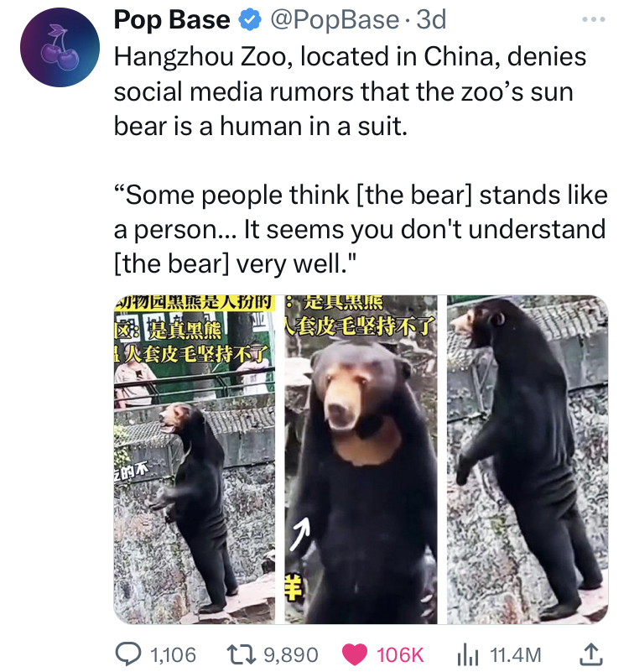629x672 pixels.
Task: Click the retweet arrows icon
Action: pyautogui.click(x=241, y=654)
